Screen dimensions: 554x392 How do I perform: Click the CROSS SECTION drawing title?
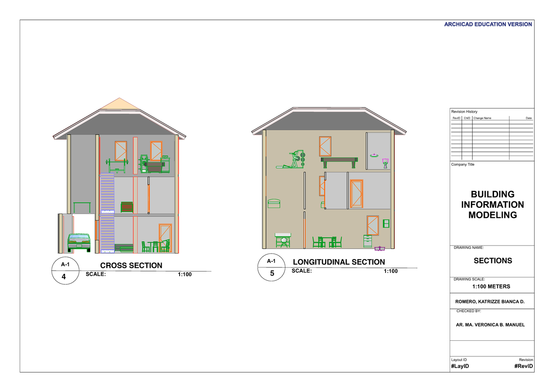pyautogui.click(x=131, y=265)
